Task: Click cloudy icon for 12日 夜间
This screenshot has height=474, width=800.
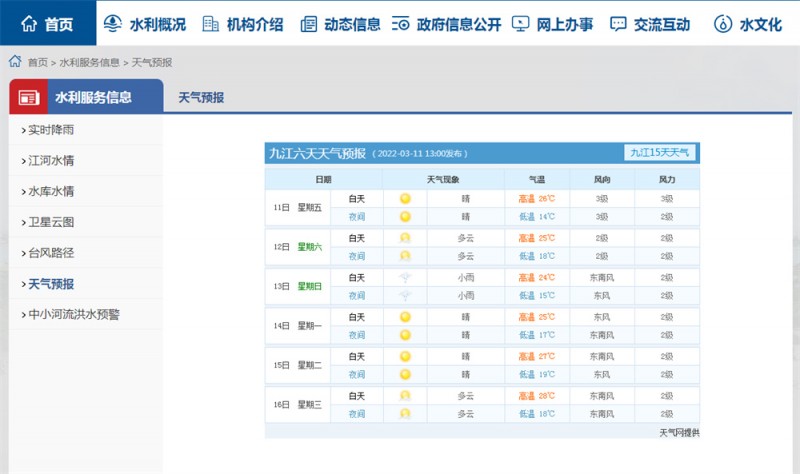Action: [405, 256]
